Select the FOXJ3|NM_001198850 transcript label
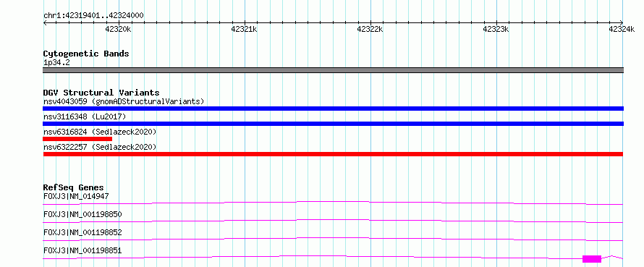This screenshot has width=644, height=267. pyautogui.click(x=82, y=214)
